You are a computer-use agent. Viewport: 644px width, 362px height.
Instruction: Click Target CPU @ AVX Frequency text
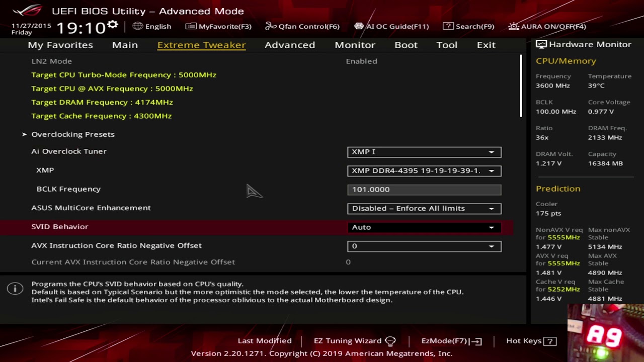(x=112, y=88)
